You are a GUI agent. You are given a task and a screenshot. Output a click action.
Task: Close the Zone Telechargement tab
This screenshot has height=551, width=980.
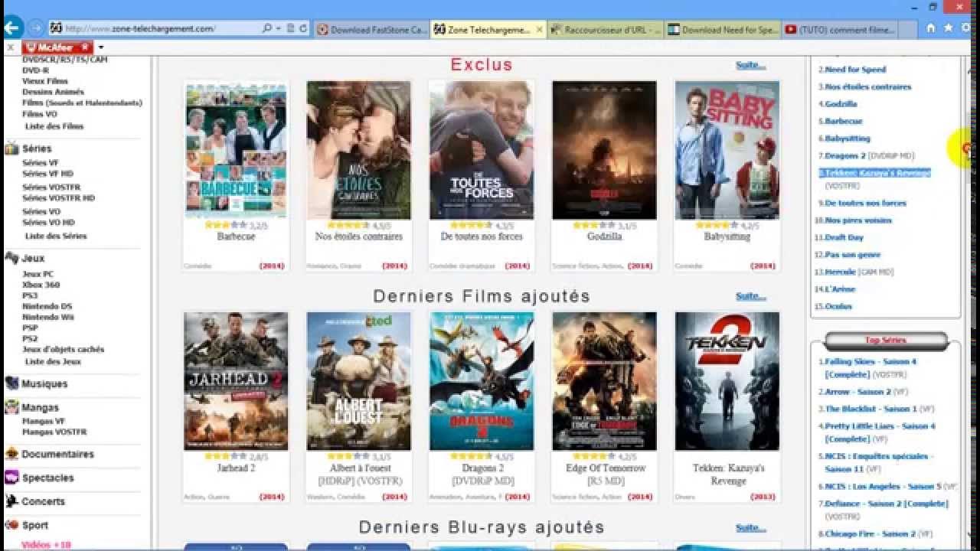[x=540, y=30]
